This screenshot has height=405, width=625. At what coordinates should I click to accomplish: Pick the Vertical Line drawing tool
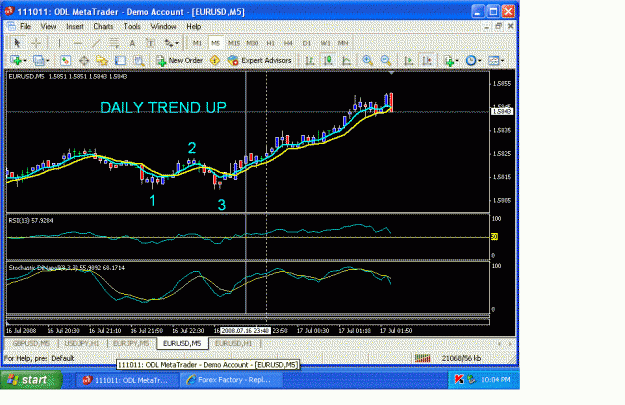(x=59, y=43)
